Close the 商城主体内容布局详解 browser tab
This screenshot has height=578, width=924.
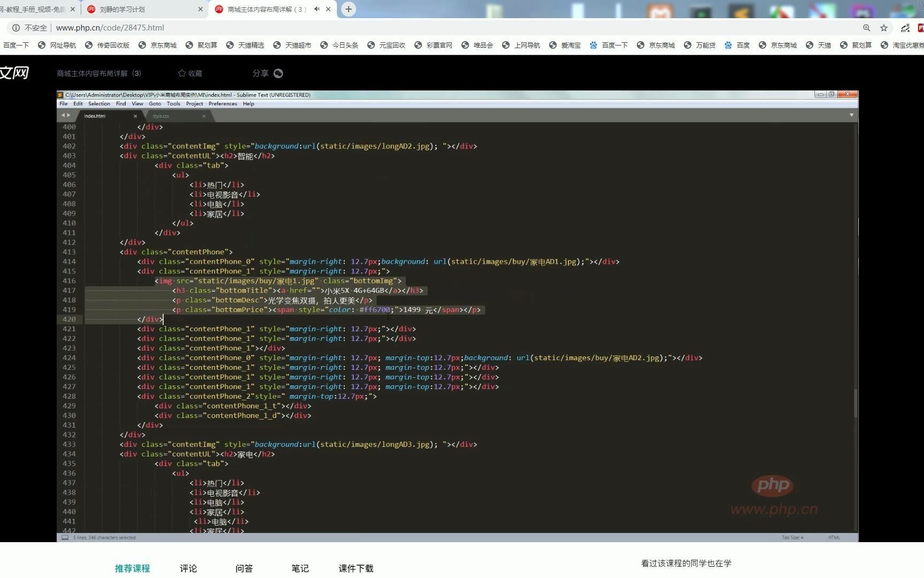click(x=328, y=9)
